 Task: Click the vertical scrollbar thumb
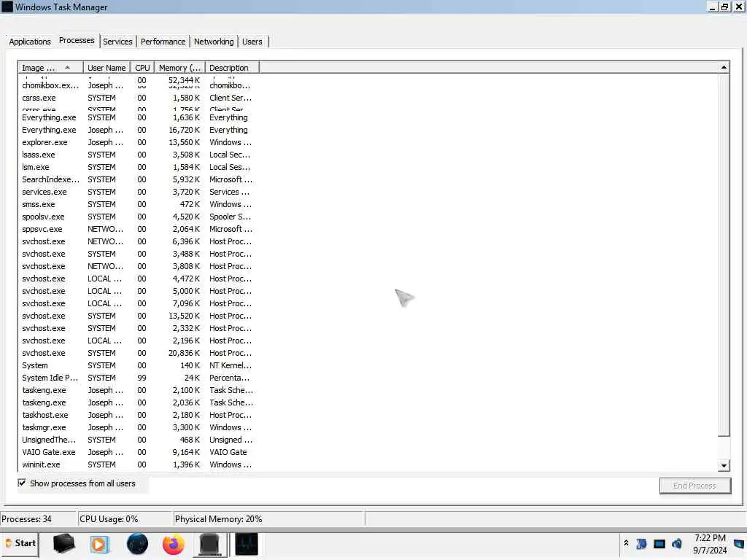[724, 254]
